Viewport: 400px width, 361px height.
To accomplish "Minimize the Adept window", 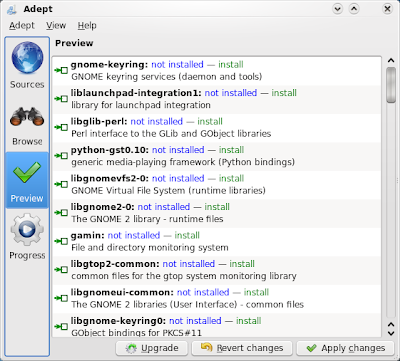I will pos(338,9).
